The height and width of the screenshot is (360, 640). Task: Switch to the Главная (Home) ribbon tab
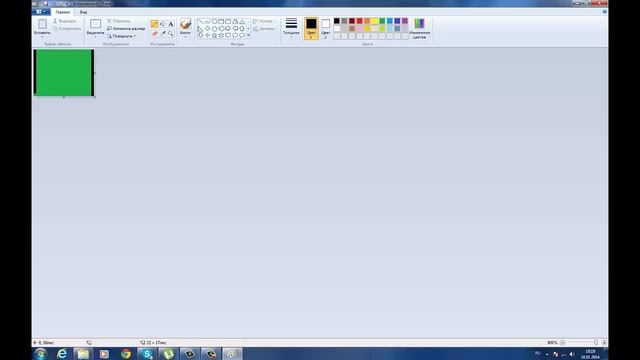[62, 12]
